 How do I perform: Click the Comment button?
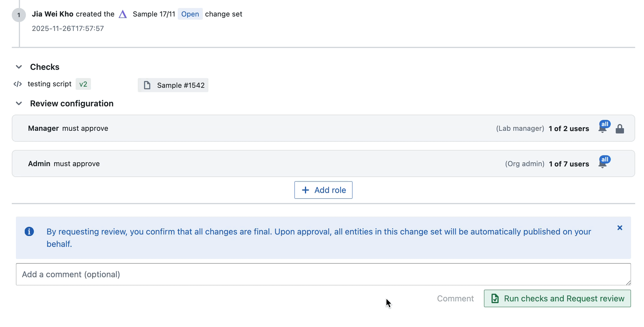click(455, 298)
